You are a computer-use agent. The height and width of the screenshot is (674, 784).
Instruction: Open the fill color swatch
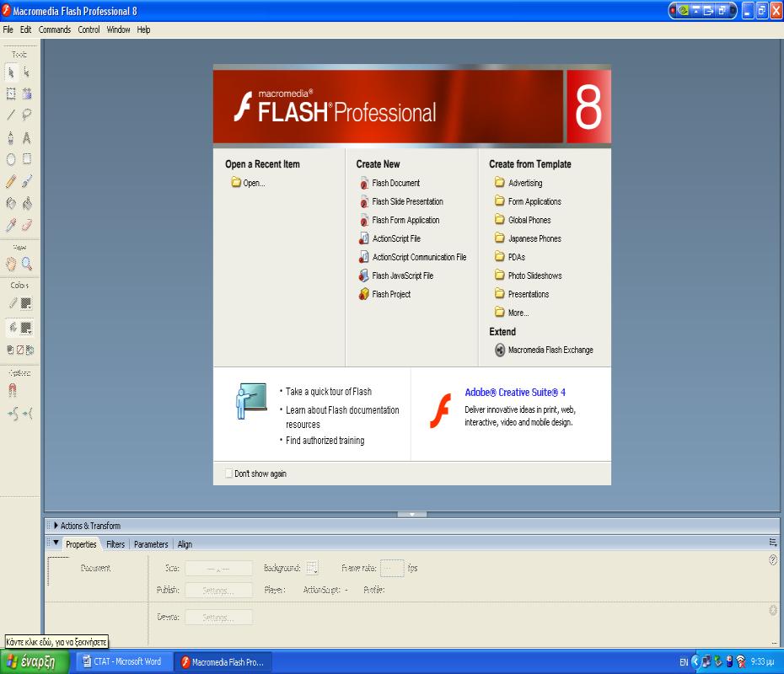[x=26, y=328]
